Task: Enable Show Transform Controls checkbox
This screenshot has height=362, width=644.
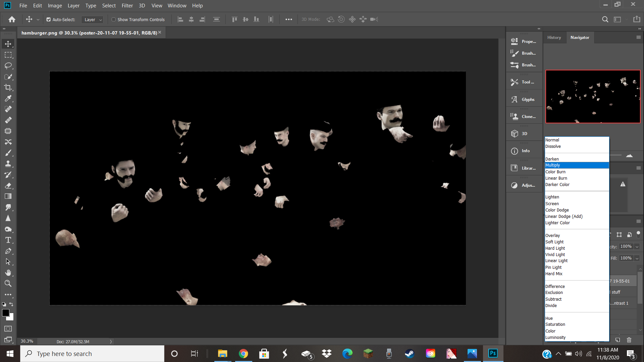Action: pyautogui.click(x=114, y=19)
